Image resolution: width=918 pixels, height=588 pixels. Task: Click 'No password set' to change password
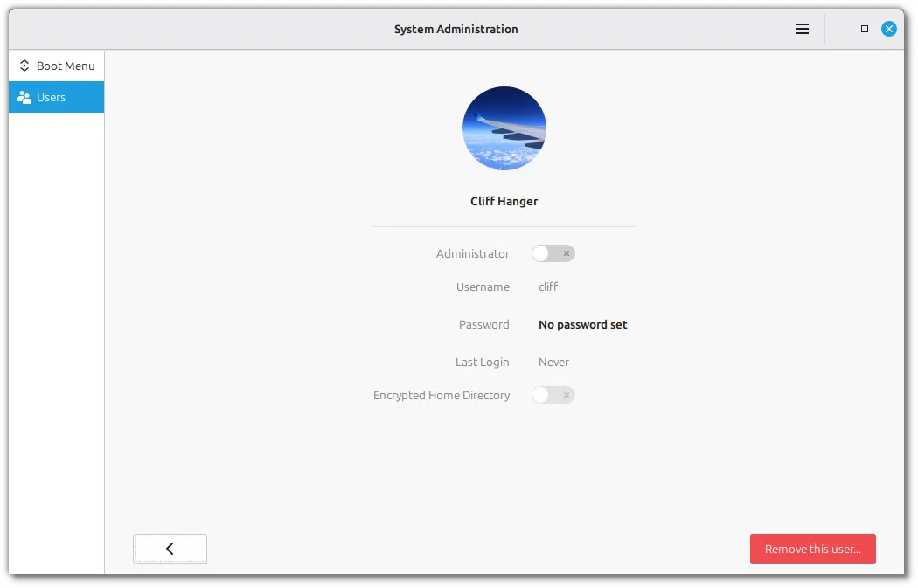pos(582,325)
